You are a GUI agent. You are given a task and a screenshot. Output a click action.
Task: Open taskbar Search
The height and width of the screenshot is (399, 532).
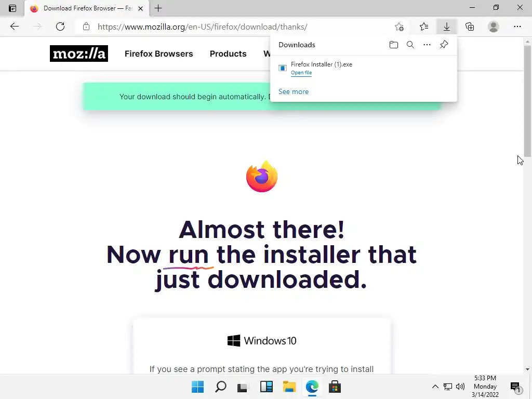[x=220, y=387]
